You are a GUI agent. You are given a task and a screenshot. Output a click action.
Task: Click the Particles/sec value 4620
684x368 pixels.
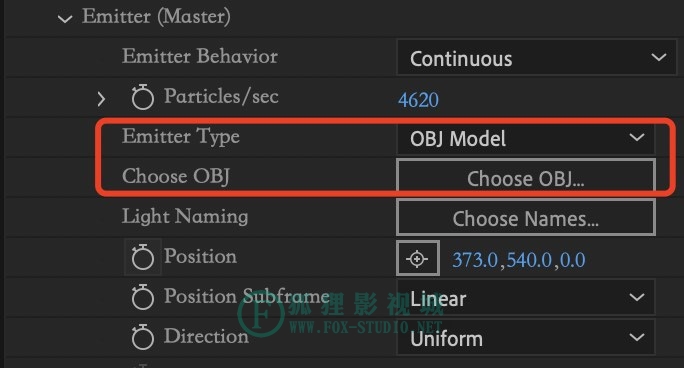click(x=418, y=100)
